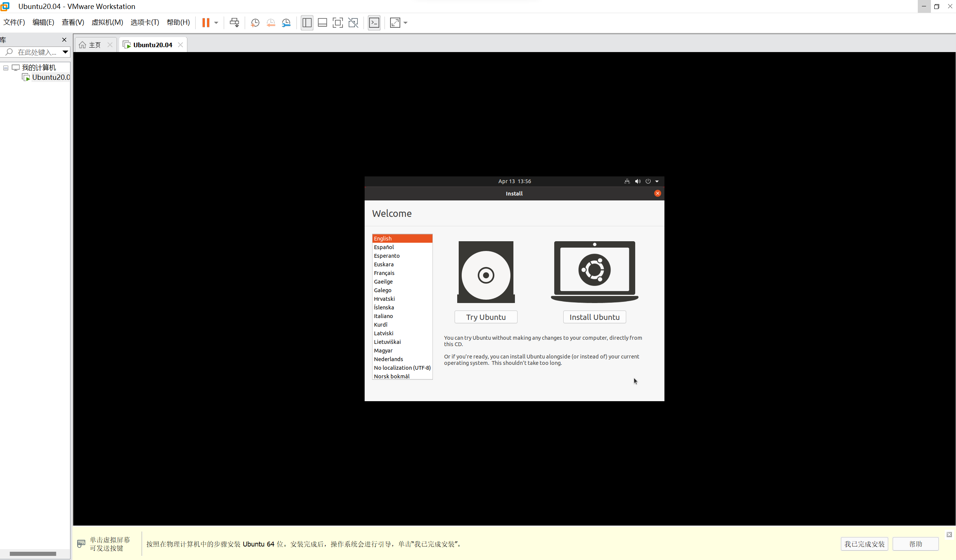Open the 查看(V) menu
Screen dimensions: 956x560
pos(73,22)
